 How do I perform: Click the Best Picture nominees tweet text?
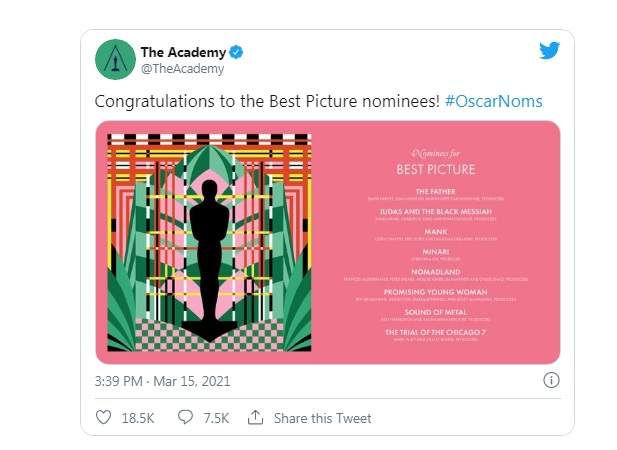point(266,102)
